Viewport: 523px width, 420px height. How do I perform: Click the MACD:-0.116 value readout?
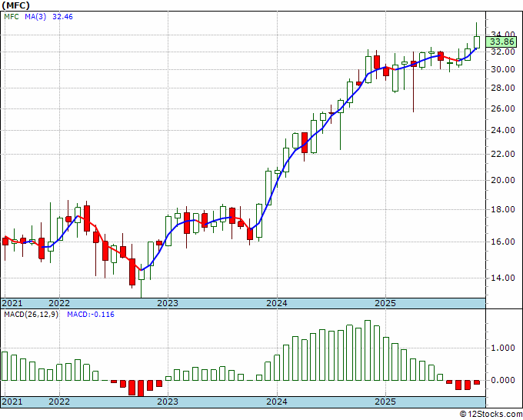coord(91,315)
